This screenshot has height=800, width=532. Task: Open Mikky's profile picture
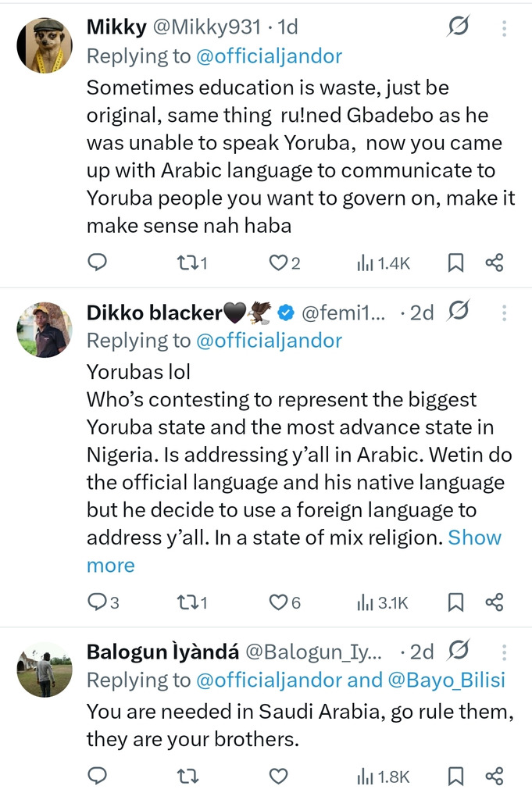coord(45,44)
